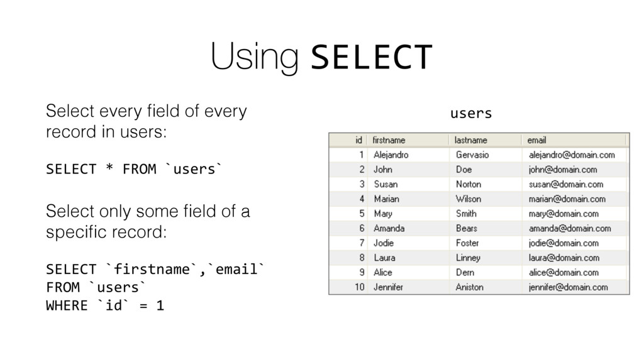Select the john@domain.com email cell

pyautogui.click(x=574, y=170)
